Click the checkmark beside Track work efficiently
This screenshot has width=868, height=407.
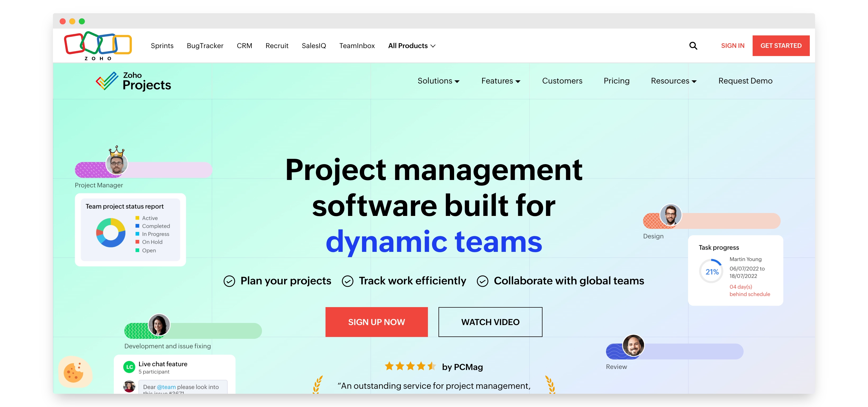[347, 281]
